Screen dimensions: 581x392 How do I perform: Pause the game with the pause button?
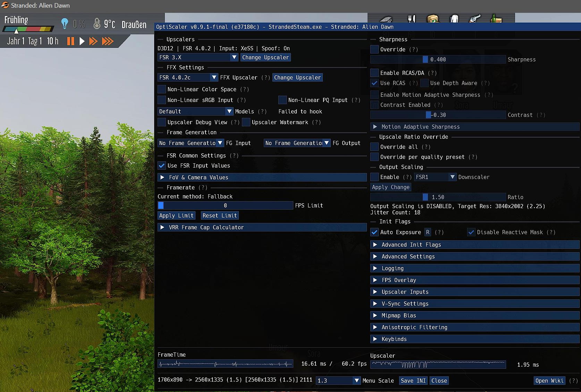pos(70,41)
